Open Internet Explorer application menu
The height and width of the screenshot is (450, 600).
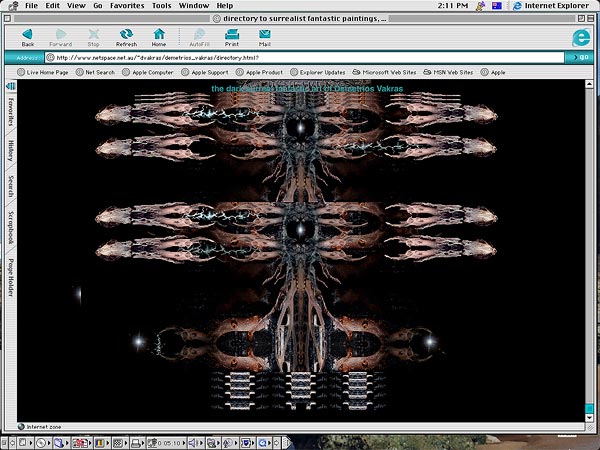point(551,6)
